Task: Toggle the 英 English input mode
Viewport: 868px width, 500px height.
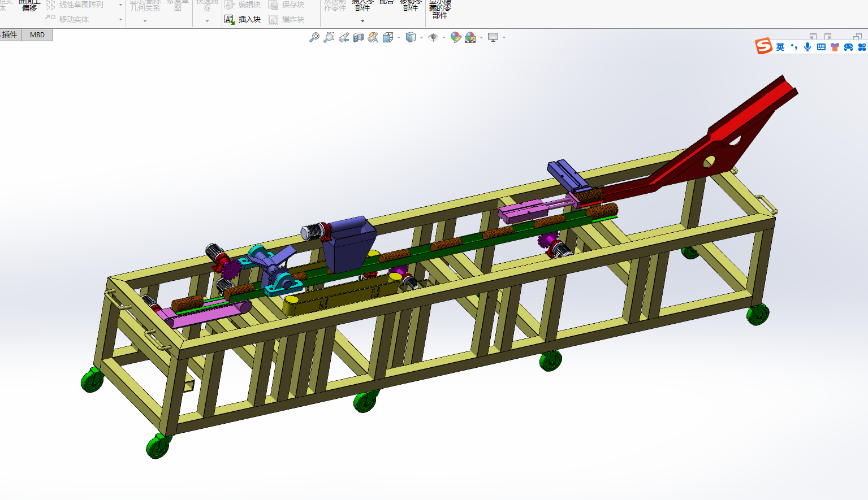Action: point(780,47)
